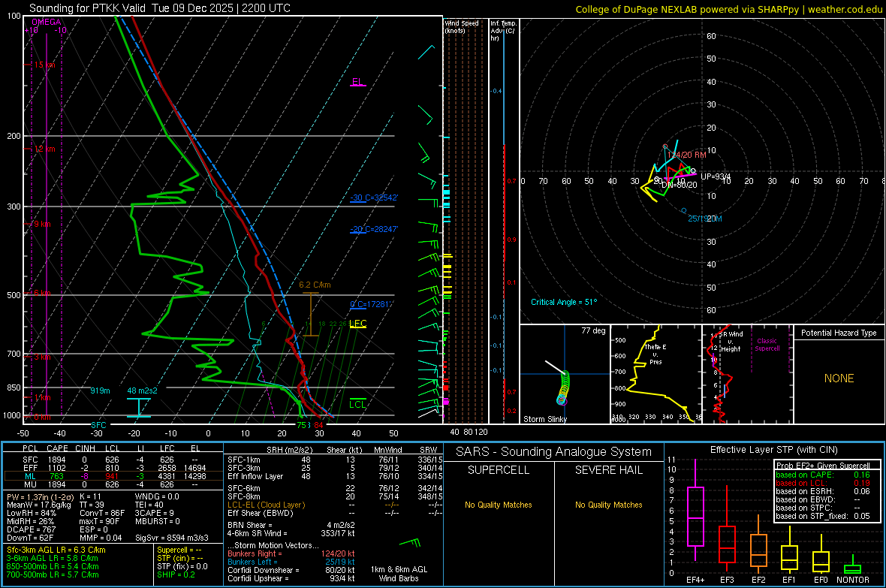The width and height of the screenshot is (886, 588).
Task: Open the weather.cod.edu NEXLAB credit text
Action: pos(728,10)
